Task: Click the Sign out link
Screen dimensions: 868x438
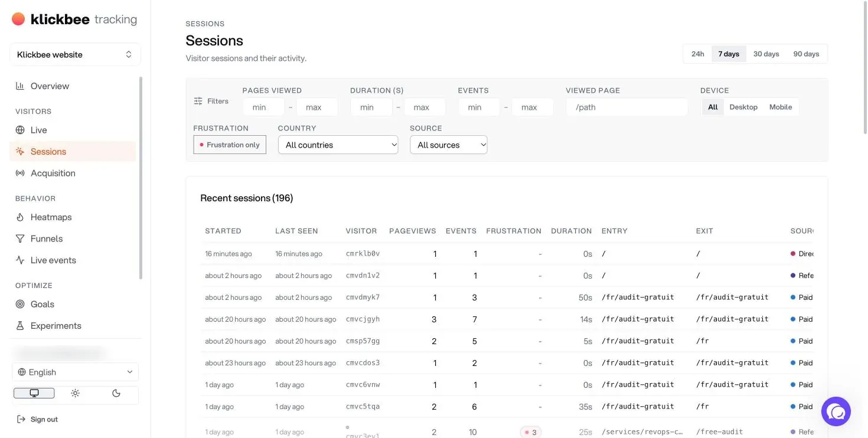Action: pos(37,420)
